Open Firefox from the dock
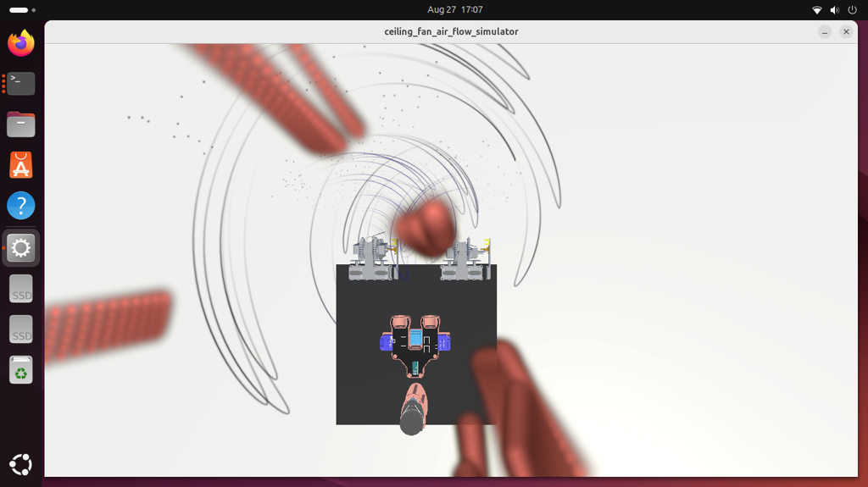This screenshot has height=487, width=868. point(21,43)
